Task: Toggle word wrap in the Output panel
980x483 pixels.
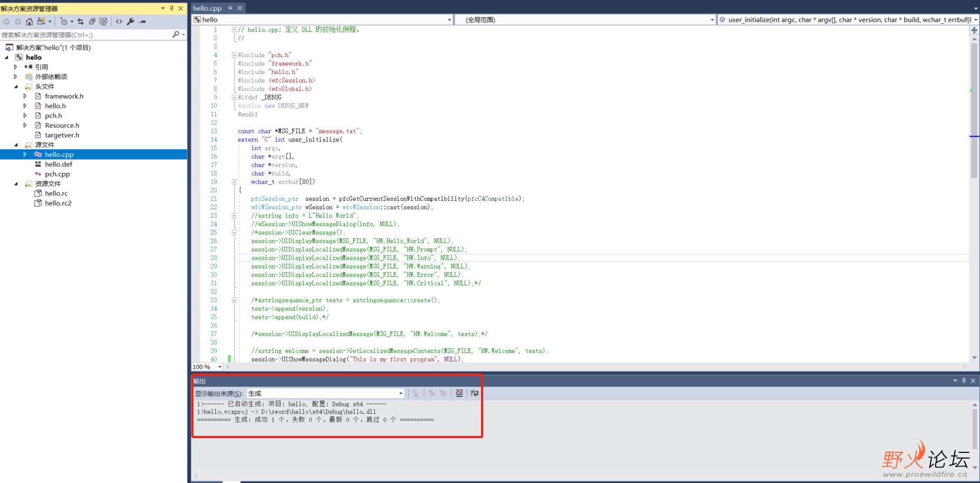Action: coord(474,393)
